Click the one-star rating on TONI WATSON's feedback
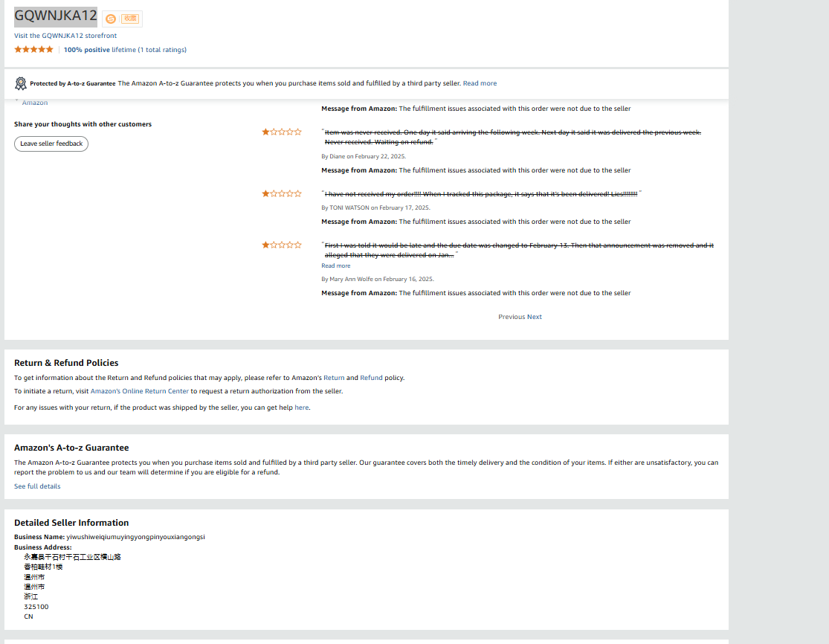 tap(282, 194)
